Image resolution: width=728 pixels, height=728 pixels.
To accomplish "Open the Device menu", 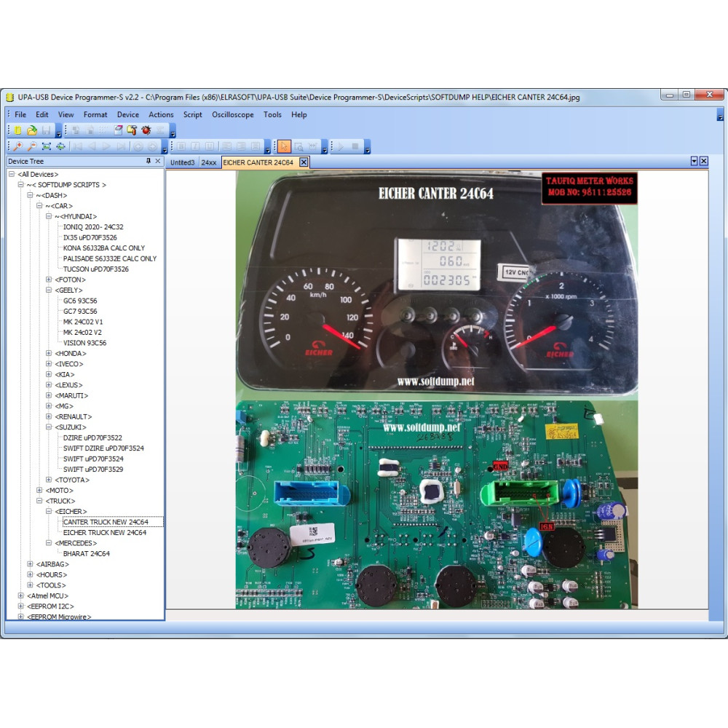I will pyautogui.click(x=127, y=115).
